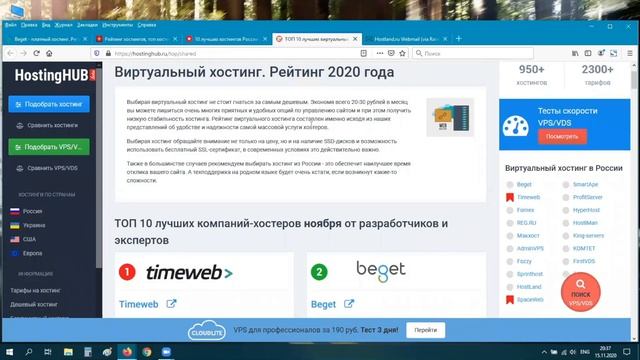Screen dimensions: 640x360
Task: Open page actions three-dot menu
Action: pyautogui.click(x=380, y=53)
